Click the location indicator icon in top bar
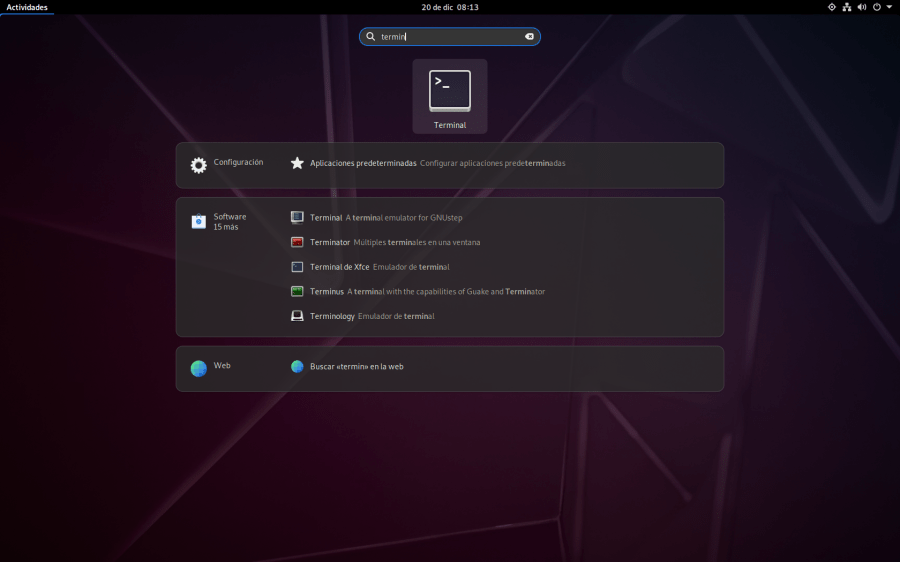Image resolution: width=900 pixels, height=562 pixels. point(831,7)
